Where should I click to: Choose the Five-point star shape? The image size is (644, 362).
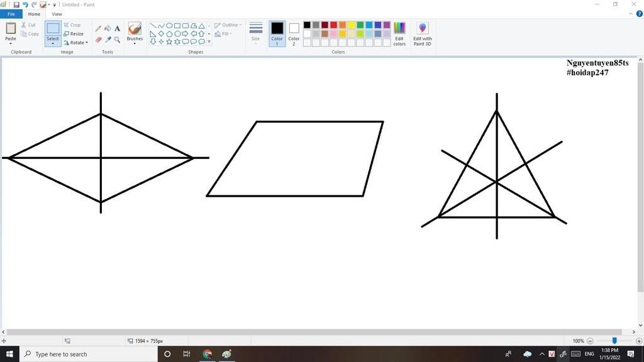coord(169,41)
